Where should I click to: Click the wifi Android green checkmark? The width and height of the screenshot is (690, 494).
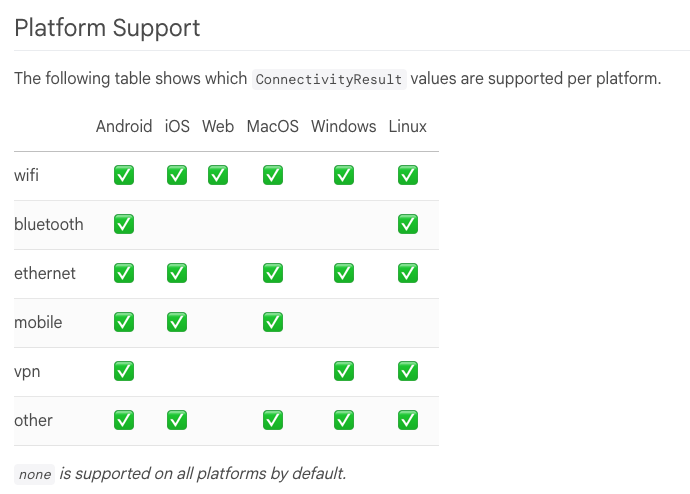[x=124, y=175]
